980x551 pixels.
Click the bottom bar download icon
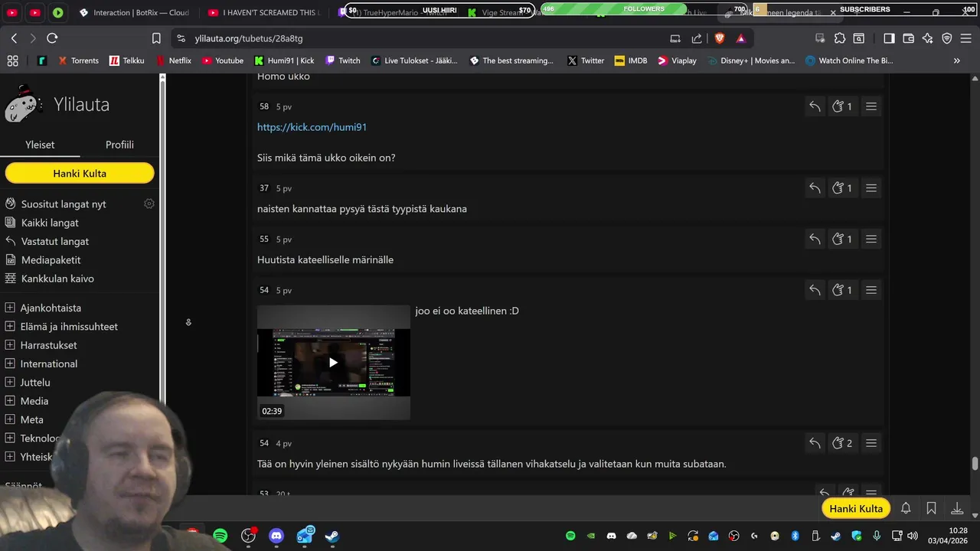click(x=957, y=508)
